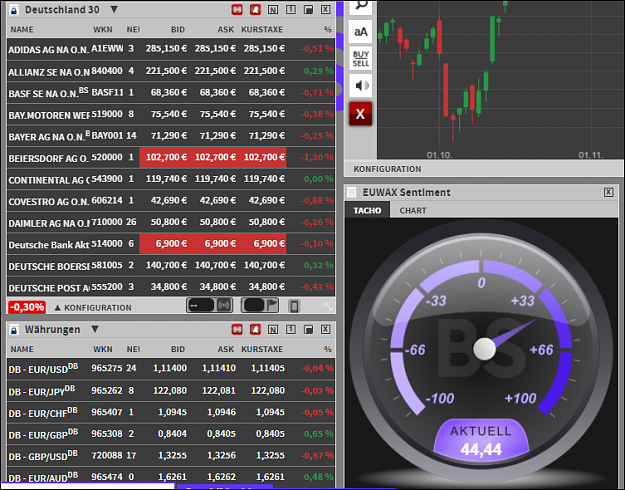Sort Deutschland 30 by NAME column

[22, 30]
